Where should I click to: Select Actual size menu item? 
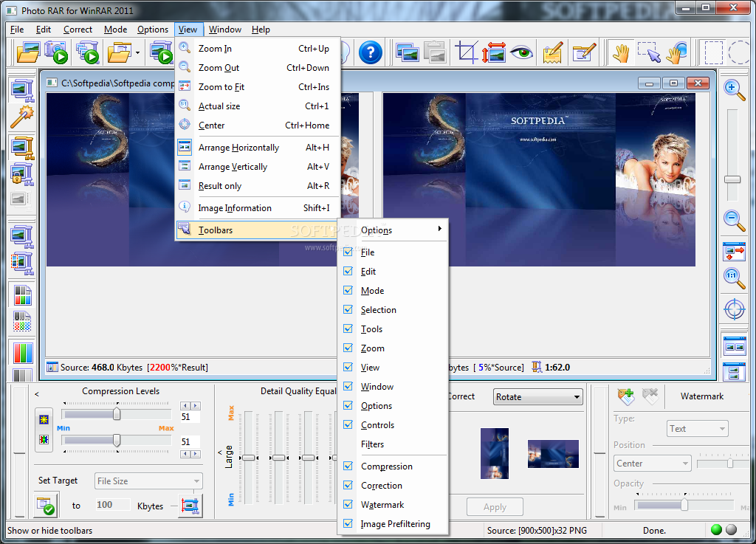[x=258, y=106]
